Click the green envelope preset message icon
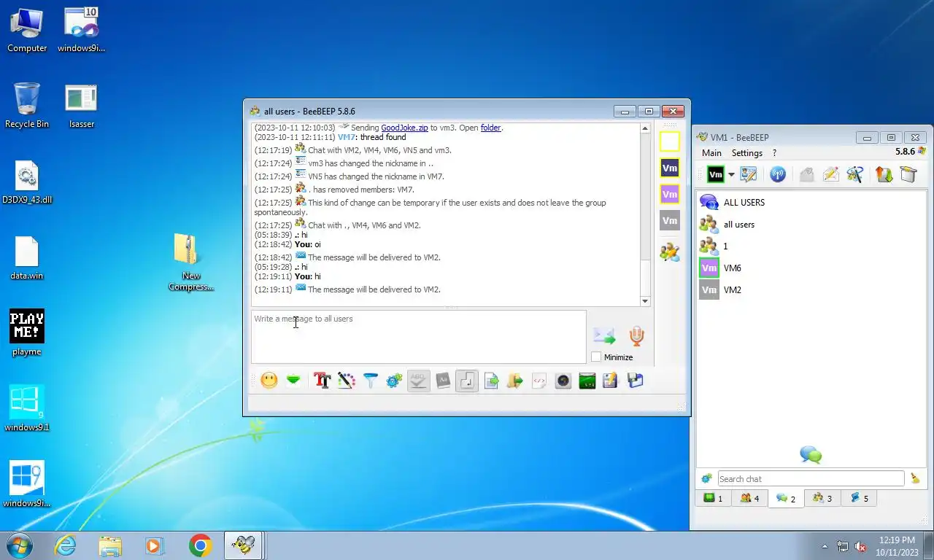This screenshot has height=560, width=934. click(x=293, y=381)
